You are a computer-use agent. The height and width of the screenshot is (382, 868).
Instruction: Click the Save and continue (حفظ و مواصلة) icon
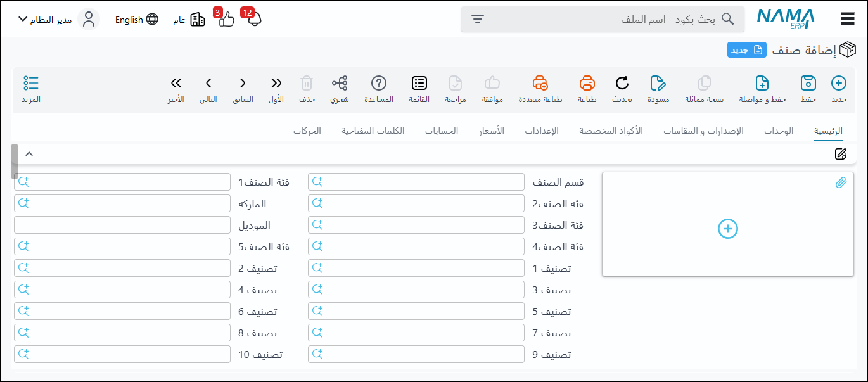click(x=763, y=84)
